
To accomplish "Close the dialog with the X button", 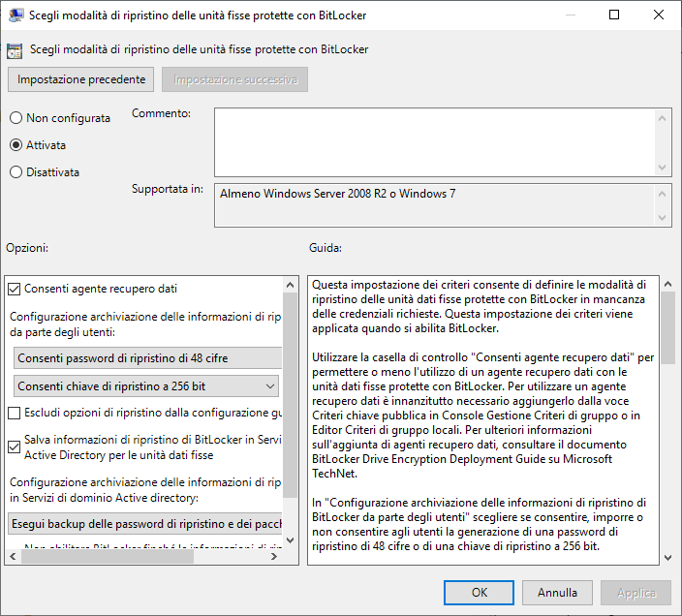I will (x=659, y=15).
